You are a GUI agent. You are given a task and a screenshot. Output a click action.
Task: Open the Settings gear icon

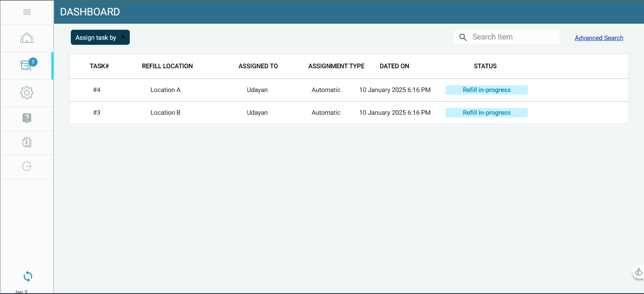(27, 93)
